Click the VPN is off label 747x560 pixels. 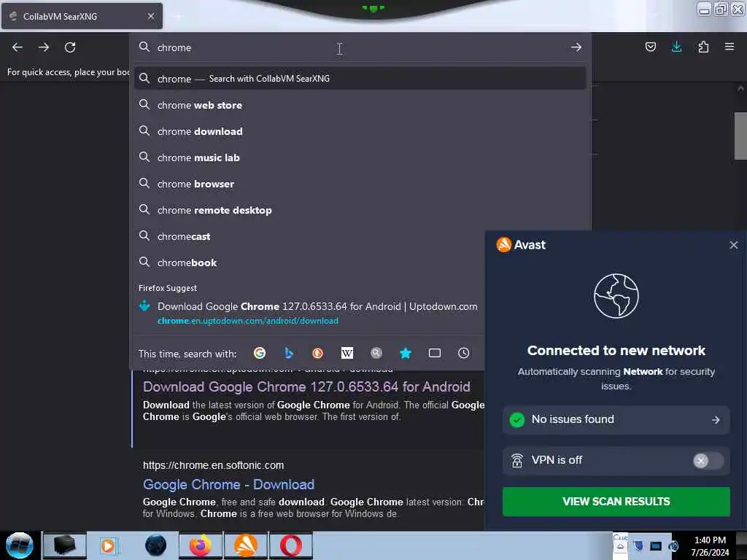[557, 461]
